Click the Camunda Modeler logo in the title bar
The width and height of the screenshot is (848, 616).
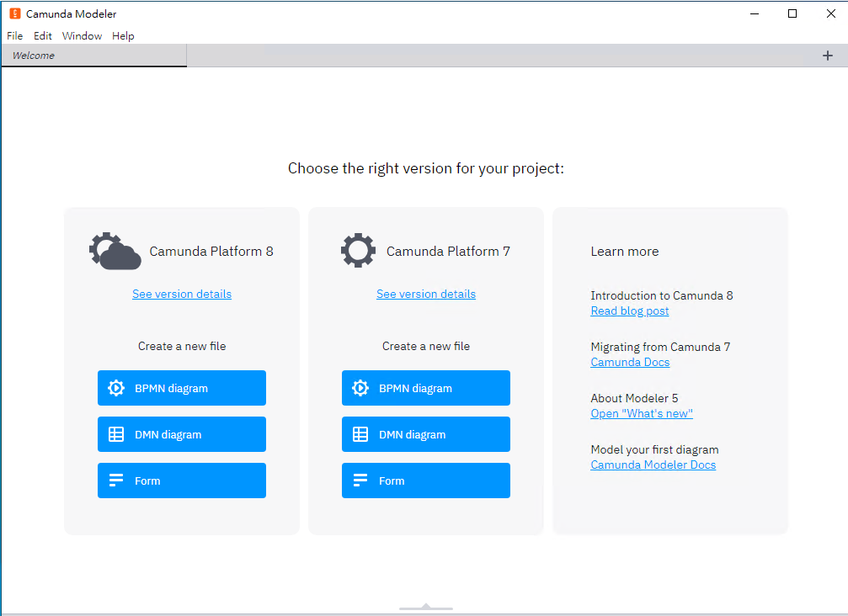click(15, 13)
